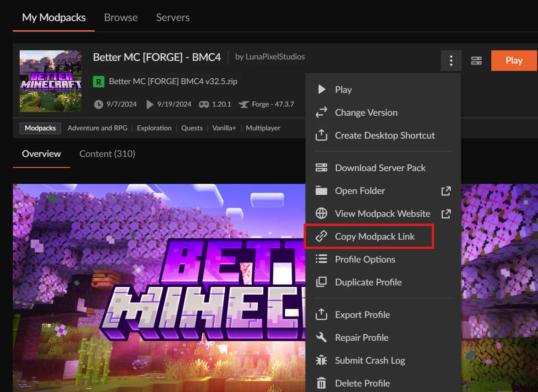Viewport: 538px width, 392px height.
Task: Click the Exploration category tag
Action: coord(154,128)
